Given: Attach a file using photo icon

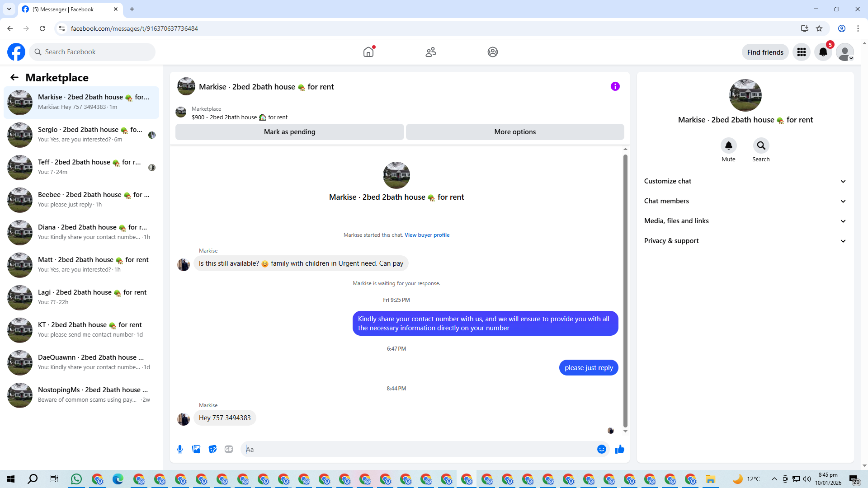Looking at the screenshot, I should tap(196, 449).
